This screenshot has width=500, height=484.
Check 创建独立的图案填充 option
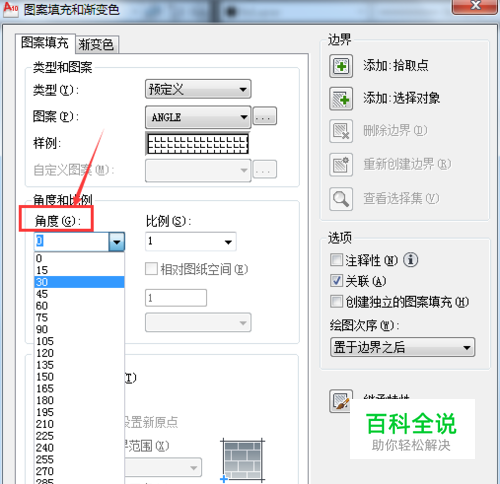pos(336,302)
